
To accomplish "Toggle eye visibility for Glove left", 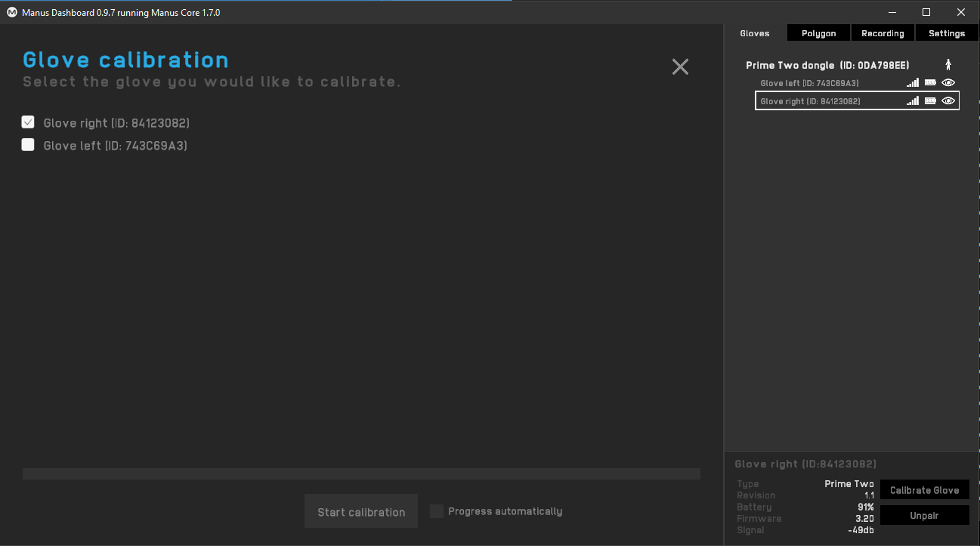I will click(x=948, y=83).
